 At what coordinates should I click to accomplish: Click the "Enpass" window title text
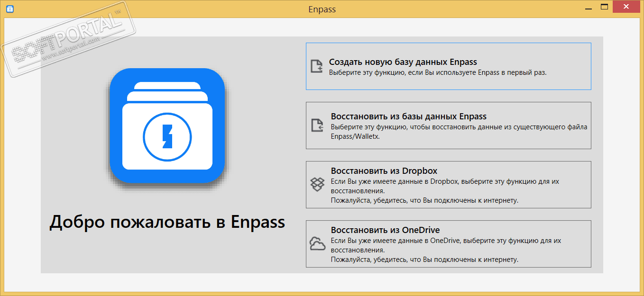[322, 9]
